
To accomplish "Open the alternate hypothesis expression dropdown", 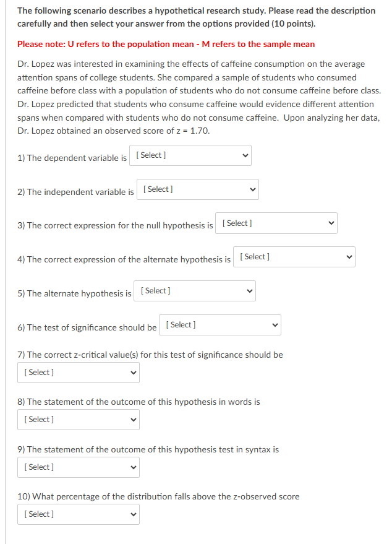I will [294, 256].
